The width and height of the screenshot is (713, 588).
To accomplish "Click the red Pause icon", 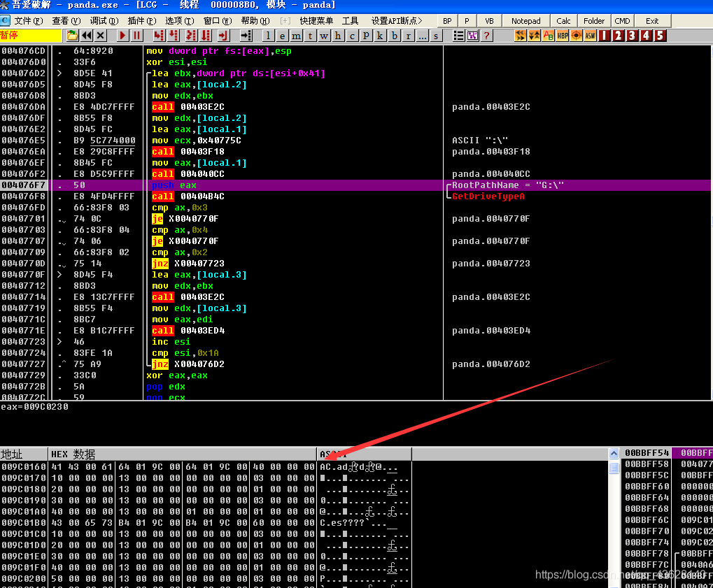I will pyautogui.click(x=137, y=36).
